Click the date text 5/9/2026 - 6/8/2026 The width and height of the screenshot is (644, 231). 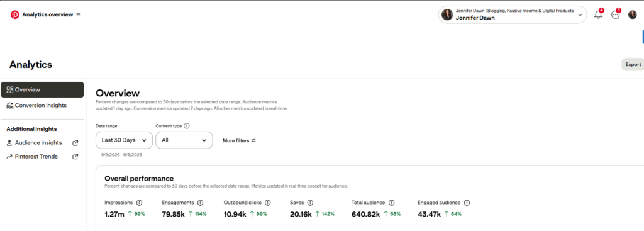pyautogui.click(x=121, y=155)
